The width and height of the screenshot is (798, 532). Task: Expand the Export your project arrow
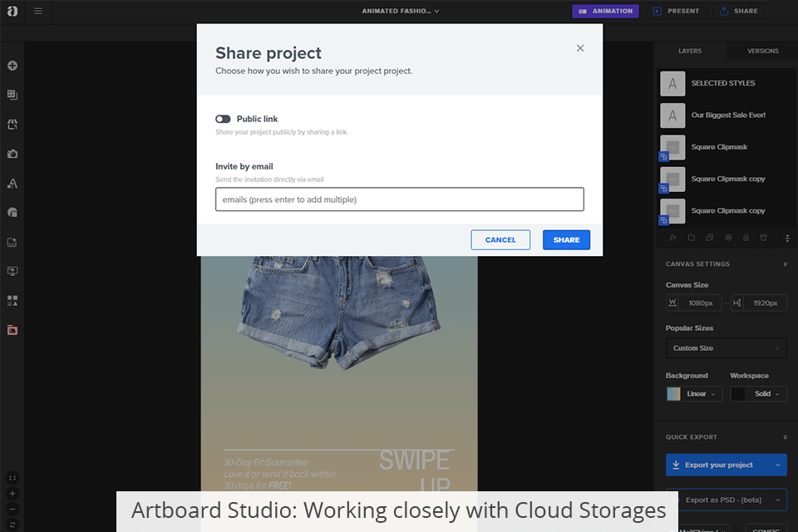(778, 465)
